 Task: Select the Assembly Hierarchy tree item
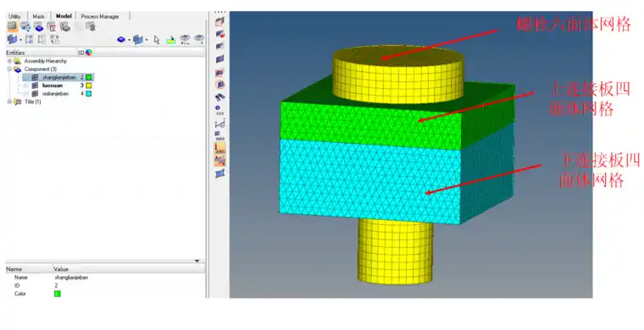(x=45, y=61)
